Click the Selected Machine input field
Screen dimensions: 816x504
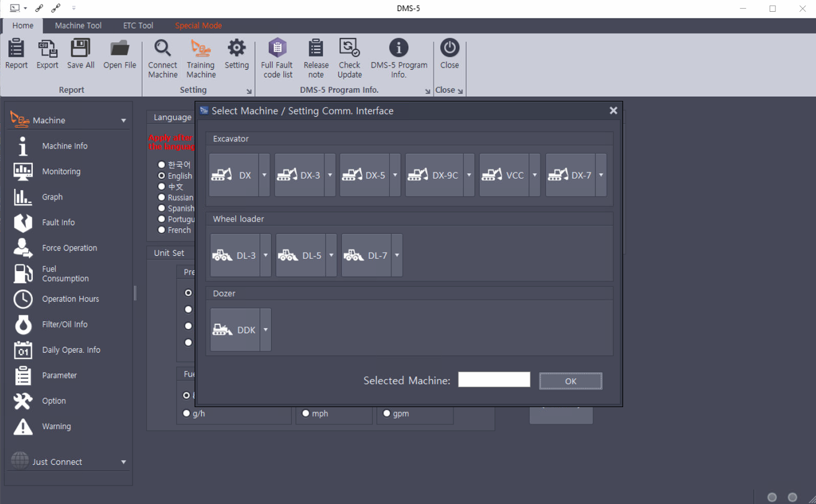click(494, 380)
